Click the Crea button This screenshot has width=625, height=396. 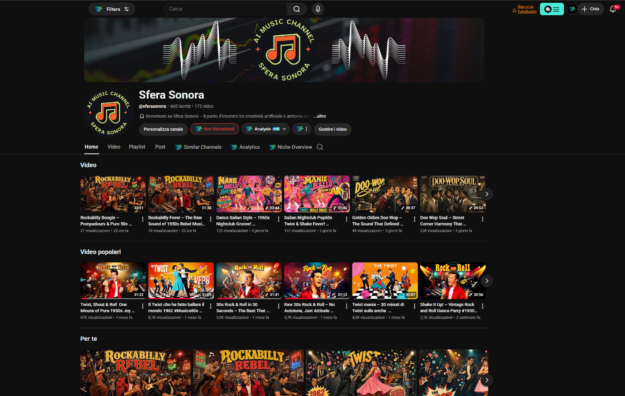[591, 9]
